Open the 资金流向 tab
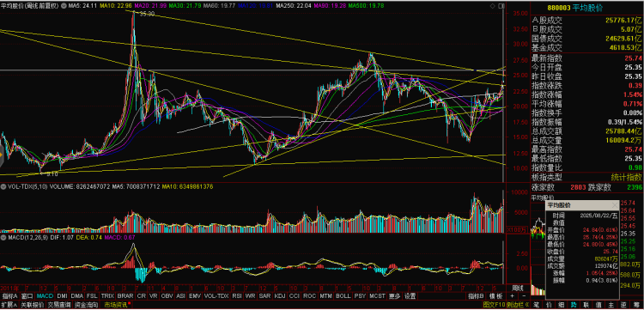The image size is (644, 310). pos(87,305)
